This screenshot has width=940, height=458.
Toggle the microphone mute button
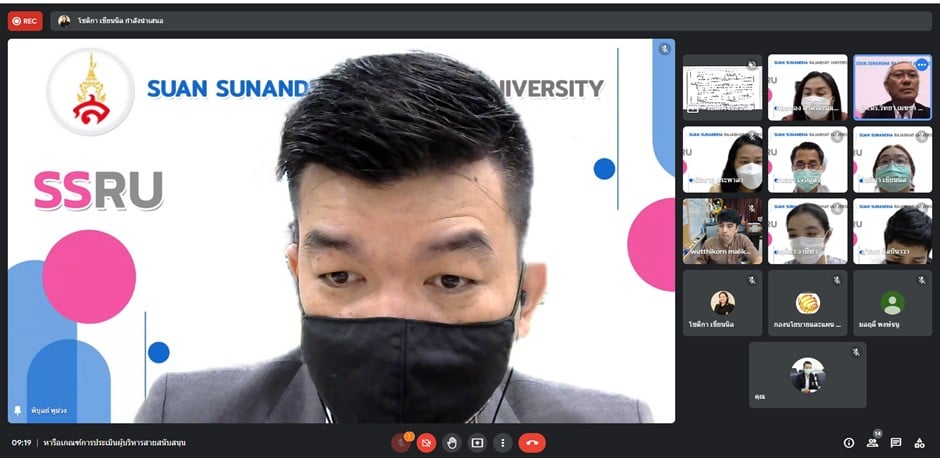coord(401,443)
